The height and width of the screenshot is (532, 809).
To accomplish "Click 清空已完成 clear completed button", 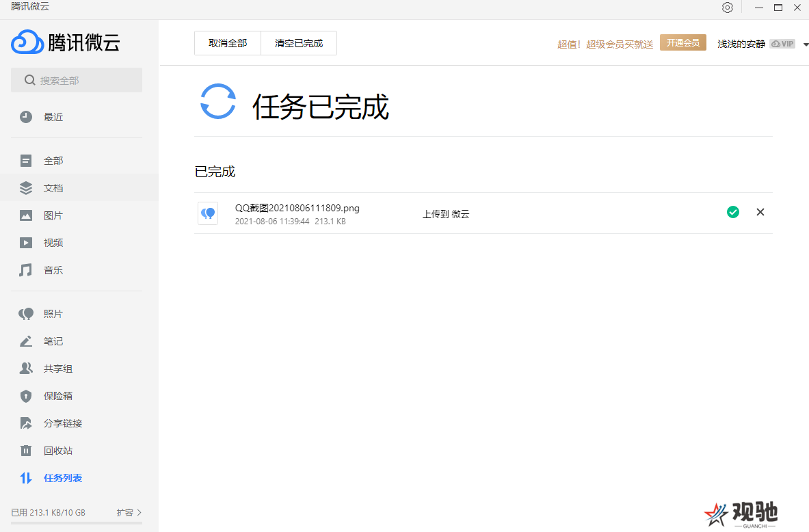I will pyautogui.click(x=299, y=43).
